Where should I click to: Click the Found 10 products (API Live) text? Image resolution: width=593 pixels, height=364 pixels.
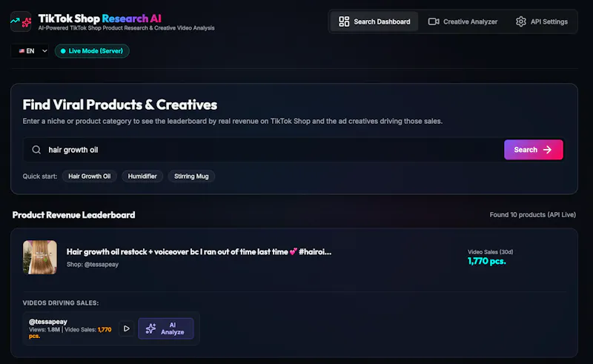coord(532,215)
